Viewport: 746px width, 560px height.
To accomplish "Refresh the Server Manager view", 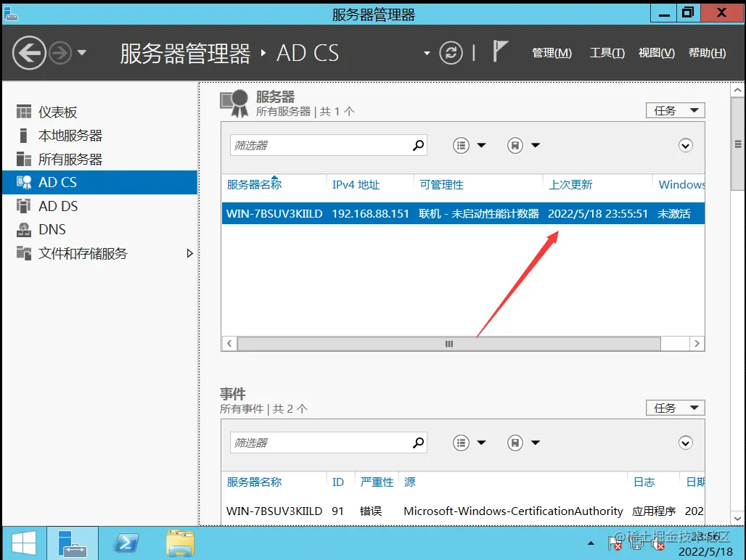I will tap(451, 53).
